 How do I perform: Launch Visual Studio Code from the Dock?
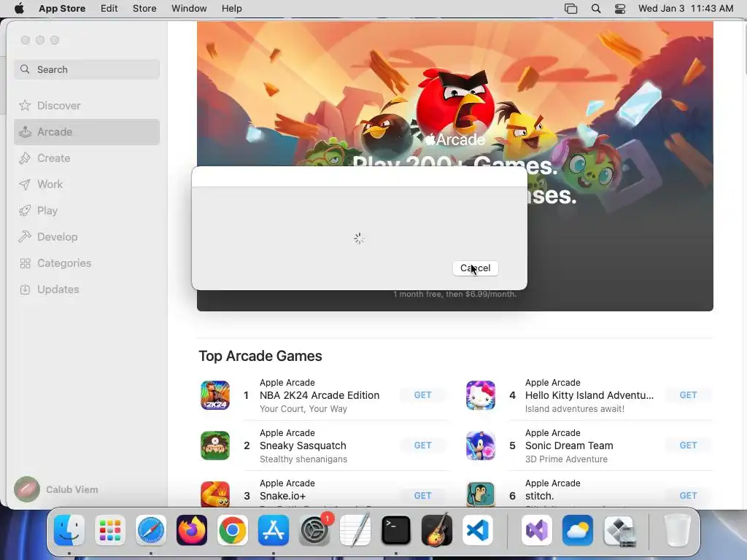pyautogui.click(x=478, y=530)
